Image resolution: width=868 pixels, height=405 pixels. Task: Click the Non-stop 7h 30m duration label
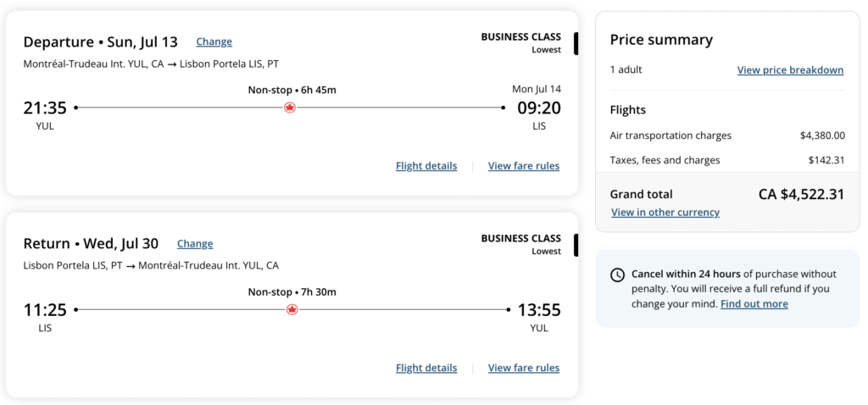pos(292,292)
